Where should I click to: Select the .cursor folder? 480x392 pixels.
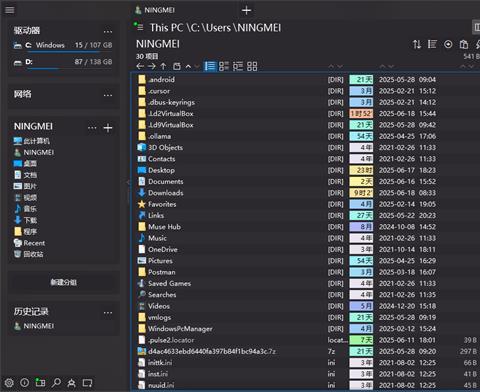154,91
